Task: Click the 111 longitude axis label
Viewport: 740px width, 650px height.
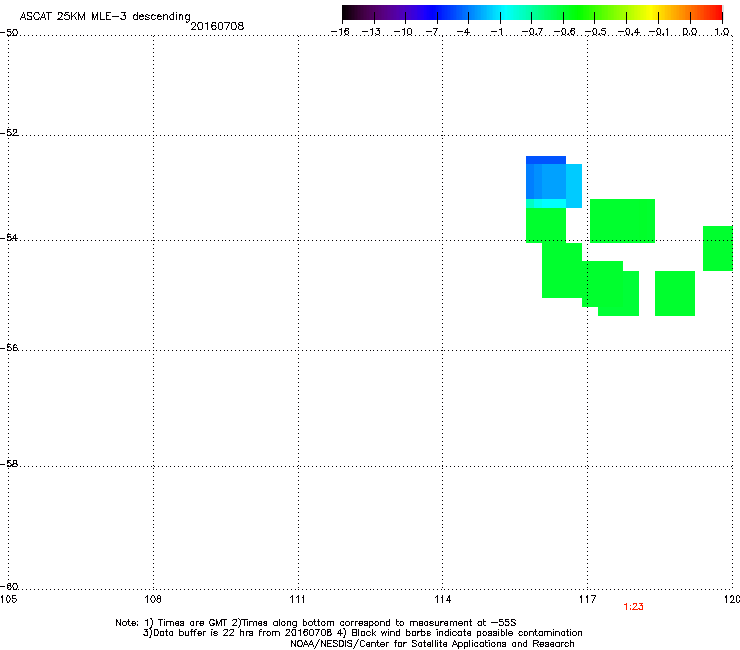Action: coord(297,599)
